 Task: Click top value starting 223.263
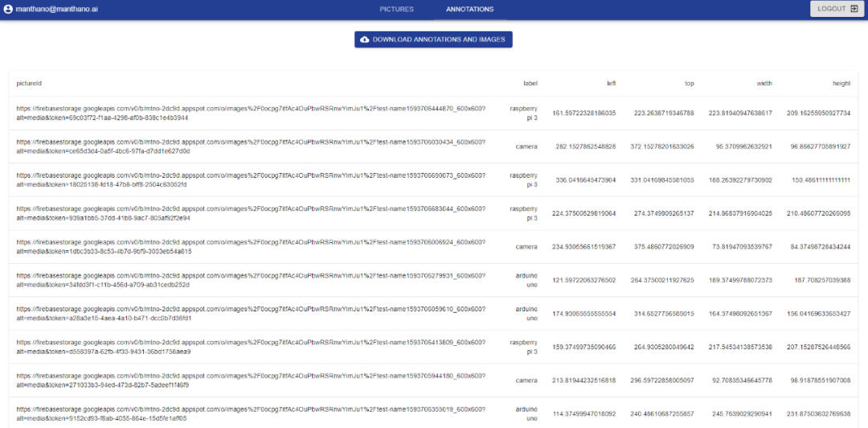[665, 113]
